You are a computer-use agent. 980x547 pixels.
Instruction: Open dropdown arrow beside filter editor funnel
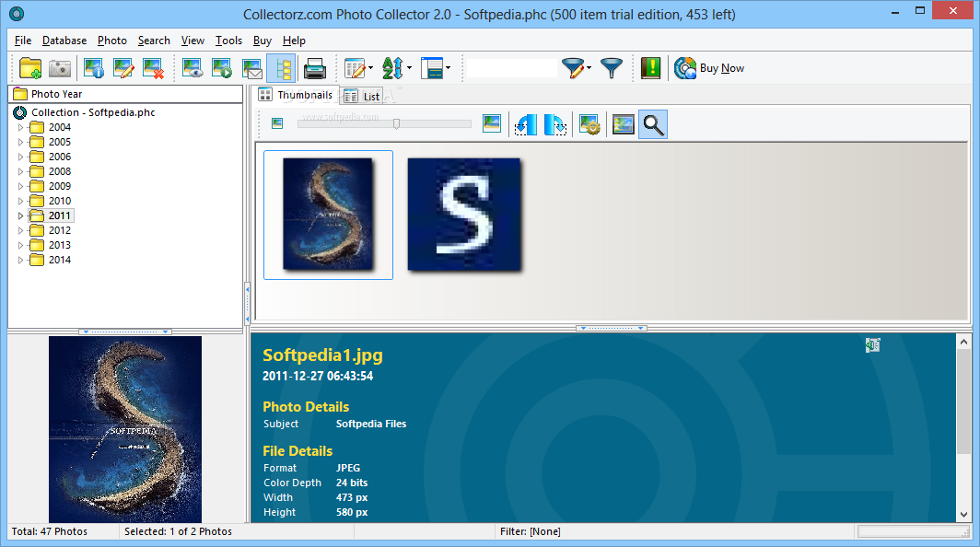(x=589, y=68)
